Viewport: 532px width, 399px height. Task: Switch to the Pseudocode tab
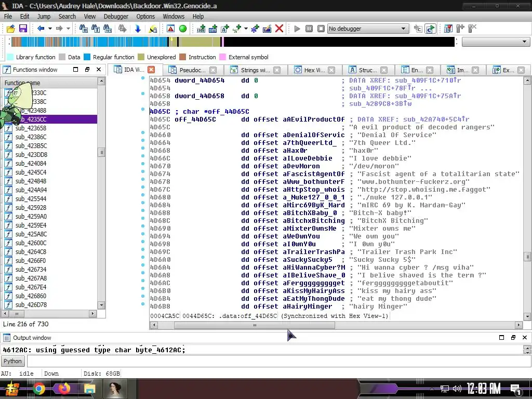pos(192,70)
